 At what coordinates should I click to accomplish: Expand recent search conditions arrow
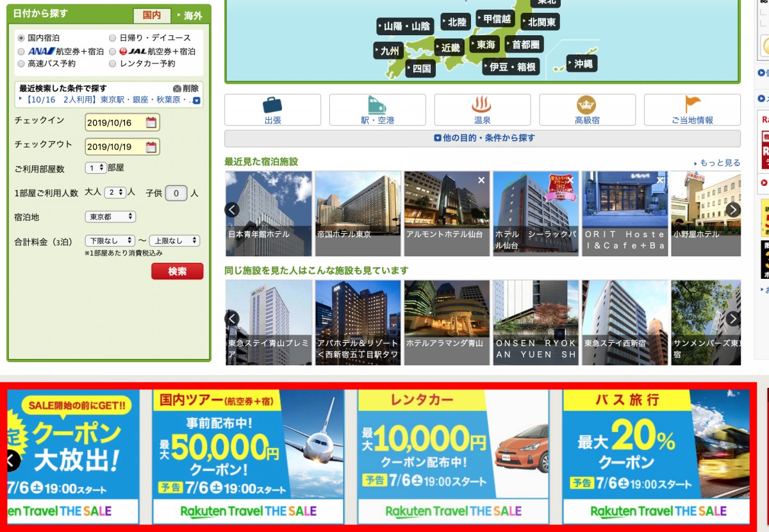pos(197,101)
